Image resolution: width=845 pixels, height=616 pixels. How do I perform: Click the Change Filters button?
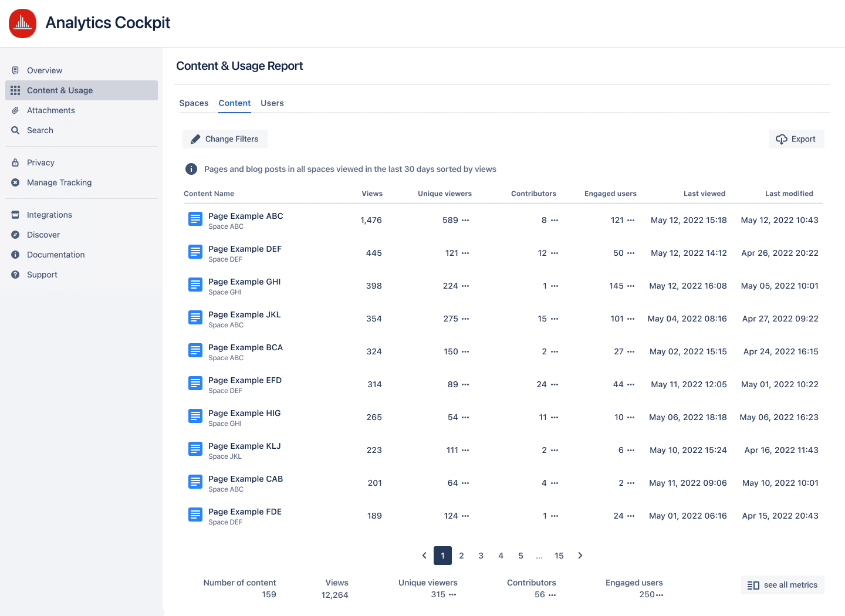pos(225,139)
